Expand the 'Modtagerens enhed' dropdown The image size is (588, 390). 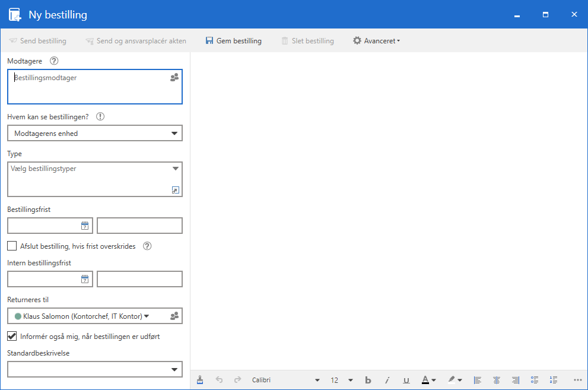coord(174,134)
